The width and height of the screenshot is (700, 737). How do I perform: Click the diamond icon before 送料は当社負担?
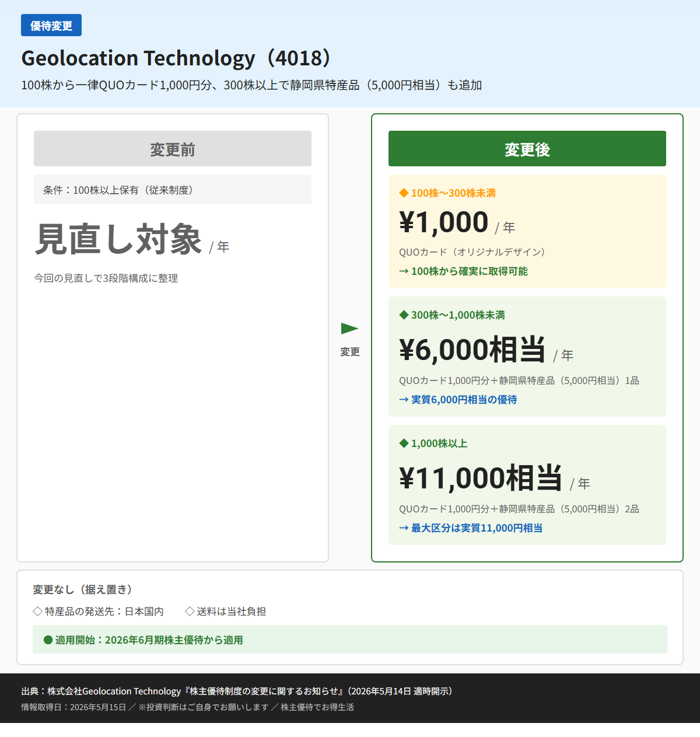click(190, 612)
